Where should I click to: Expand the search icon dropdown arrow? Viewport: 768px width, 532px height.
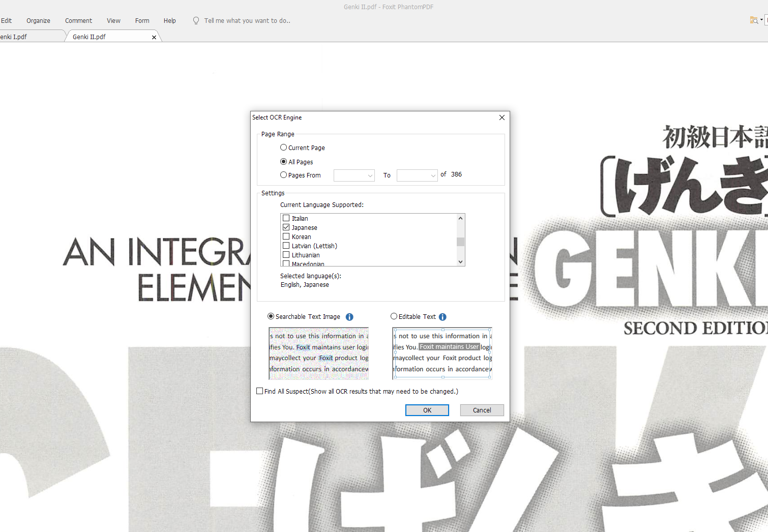(761, 20)
